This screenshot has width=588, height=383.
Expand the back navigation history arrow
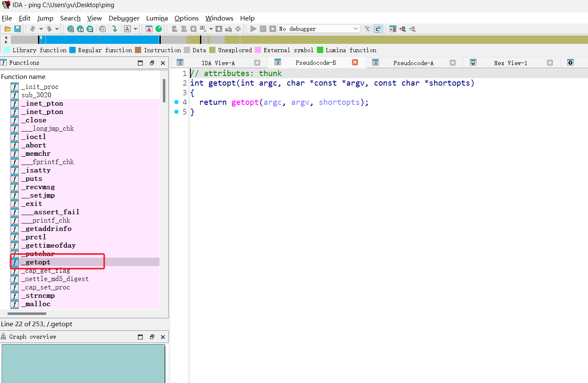click(41, 29)
